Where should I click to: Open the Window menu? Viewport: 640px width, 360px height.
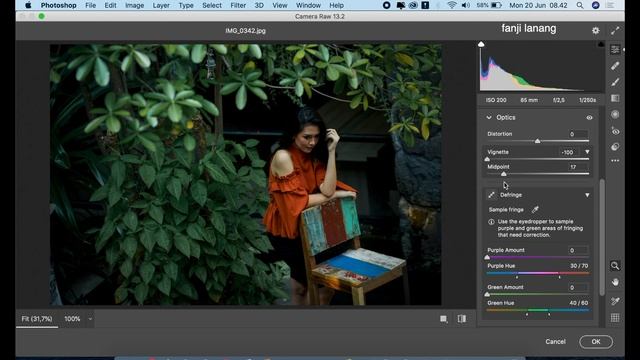tap(308, 5)
